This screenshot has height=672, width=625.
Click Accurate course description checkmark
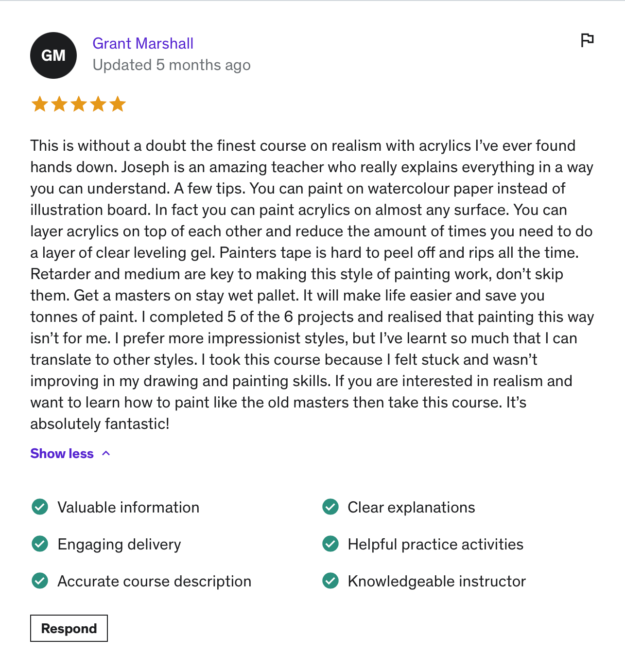[40, 581]
